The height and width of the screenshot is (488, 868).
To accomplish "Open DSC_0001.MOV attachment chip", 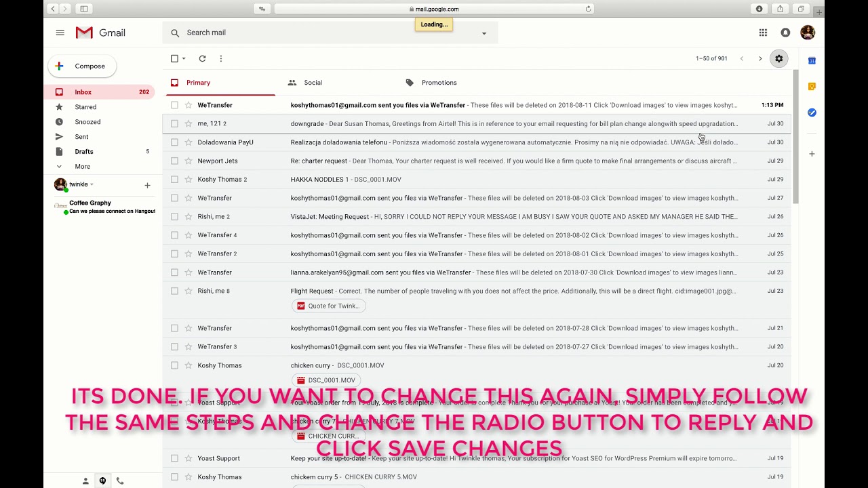I will click(x=326, y=380).
